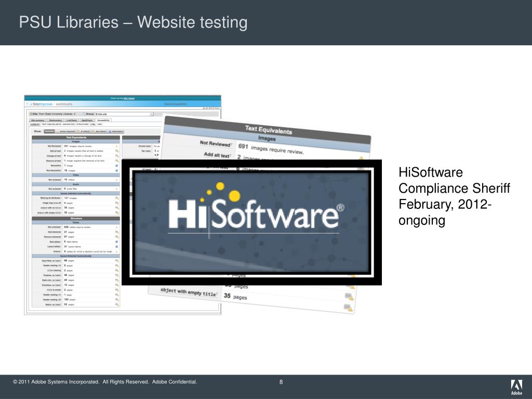Click slide page number 8
The height and width of the screenshot is (399, 532).
click(x=281, y=382)
